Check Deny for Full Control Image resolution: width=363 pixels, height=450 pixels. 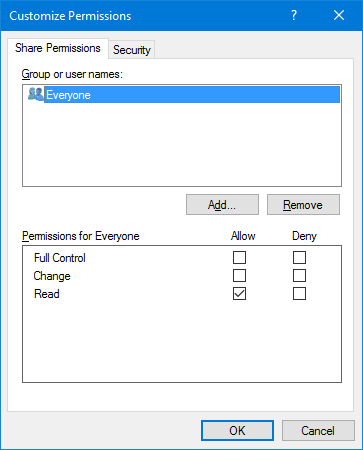(299, 258)
